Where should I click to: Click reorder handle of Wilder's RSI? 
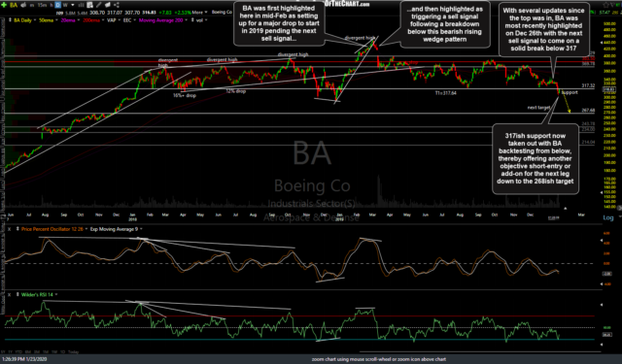[x=17, y=295]
